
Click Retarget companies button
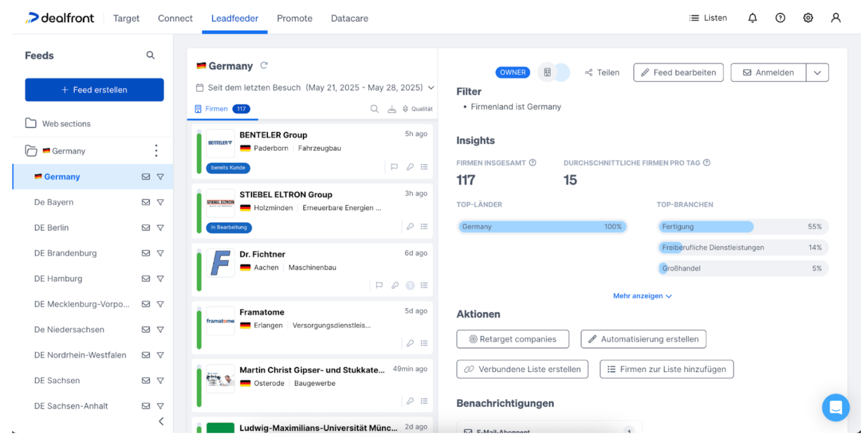pos(512,339)
